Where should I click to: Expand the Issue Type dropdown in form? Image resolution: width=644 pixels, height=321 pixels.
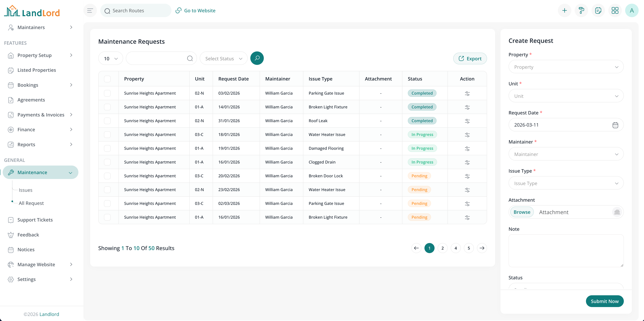[x=566, y=183]
